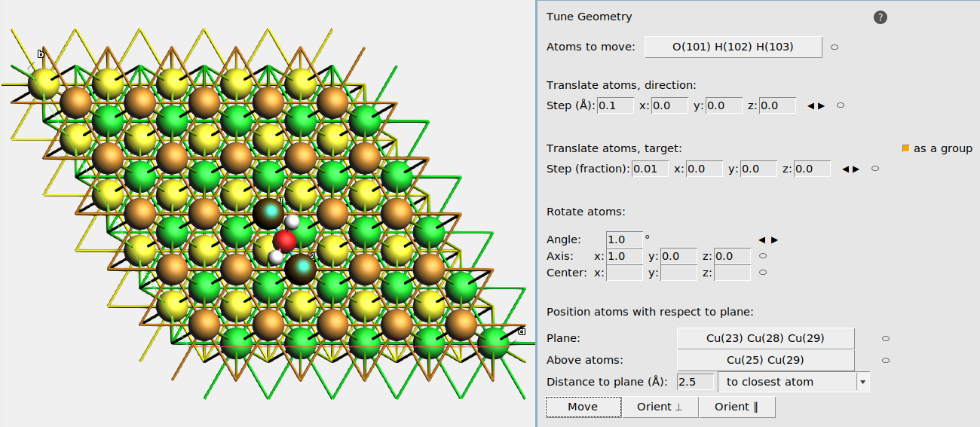Click oval icon next to Atoms to move
This screenshot has height=427, width=980.
[835, 47]
